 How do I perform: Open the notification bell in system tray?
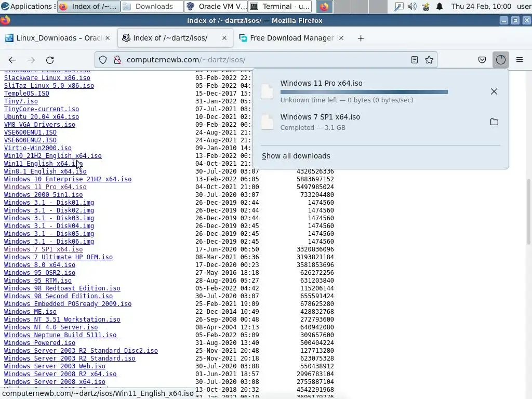[440, 6]
